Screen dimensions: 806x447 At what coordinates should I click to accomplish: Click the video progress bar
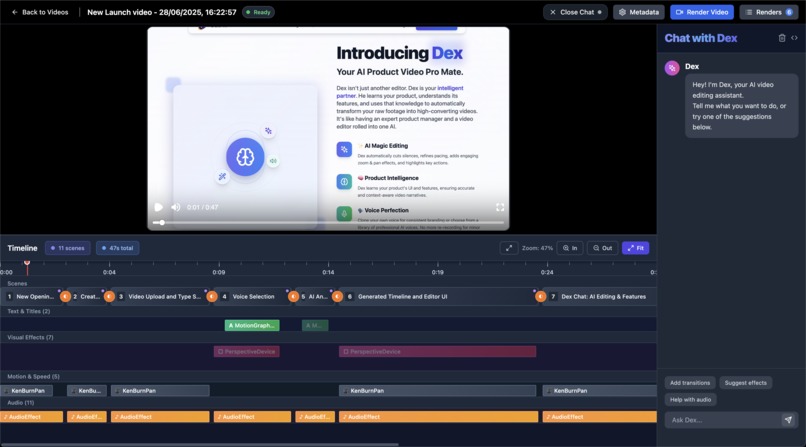(328, 222)
